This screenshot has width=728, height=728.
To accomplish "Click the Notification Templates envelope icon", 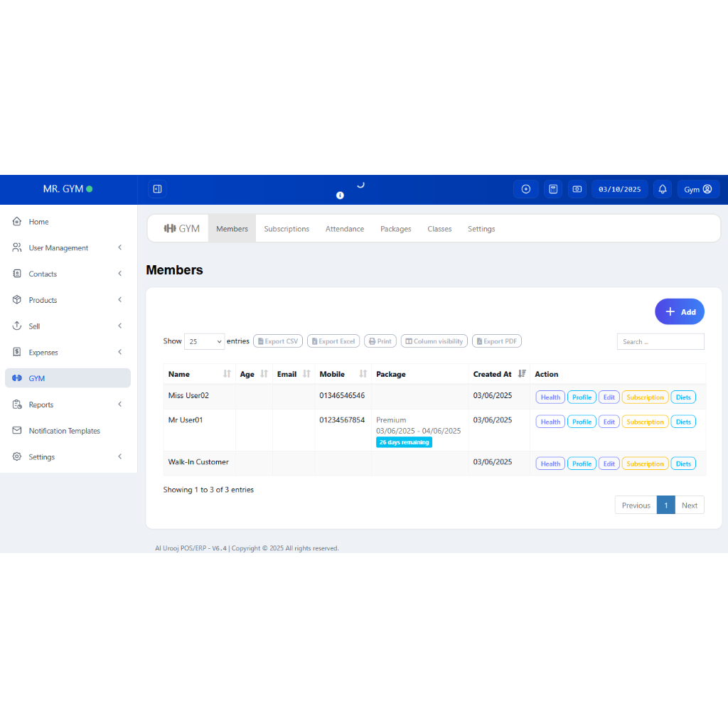I will 17,431.
